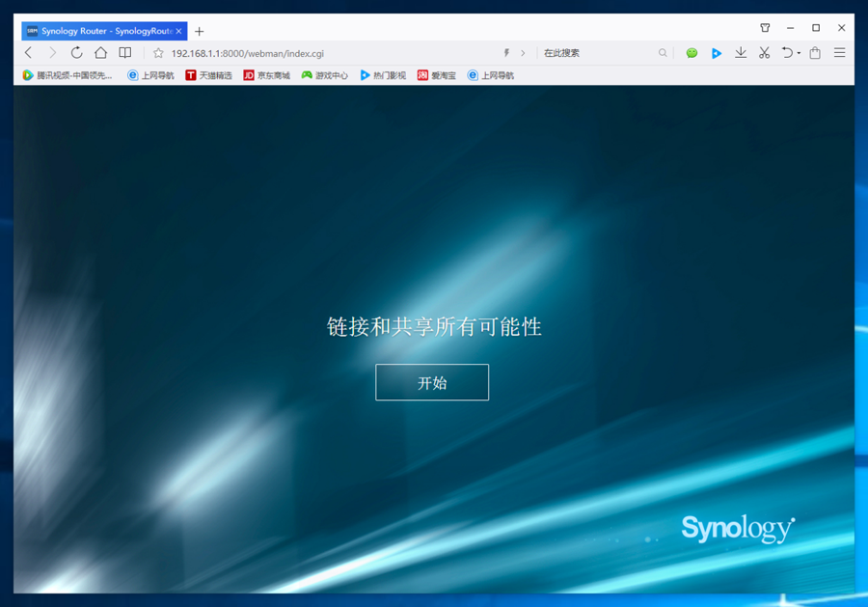Bookmark this page with the star icon
Viewport: 868px width, 607px height.
pyautogui.click(x=158, y=53)
